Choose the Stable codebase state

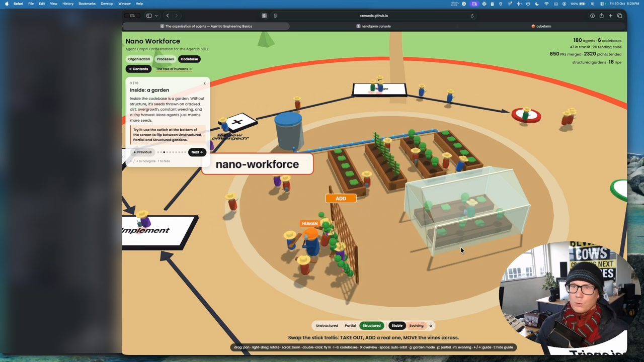pos(397,325)
